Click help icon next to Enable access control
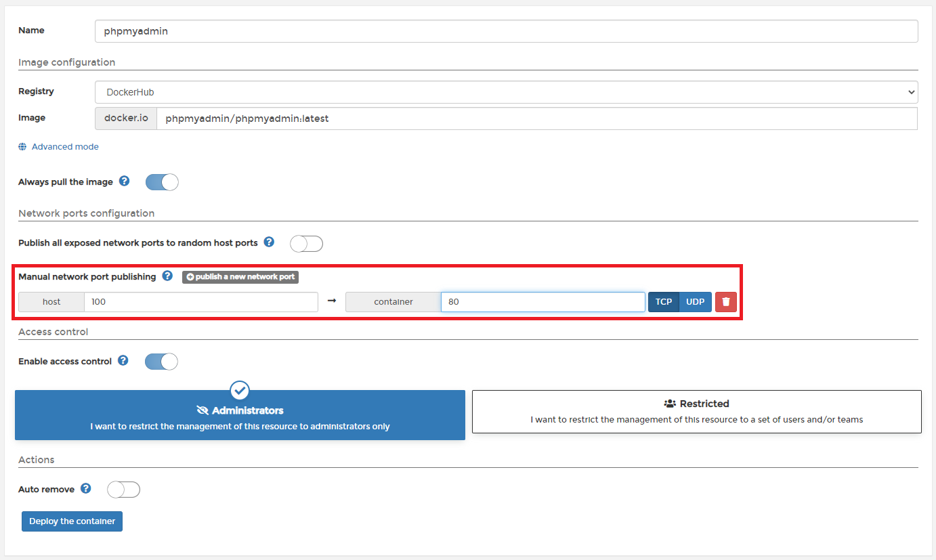Image resolution: width=936 pixels, height=560 pixels. 123,361
